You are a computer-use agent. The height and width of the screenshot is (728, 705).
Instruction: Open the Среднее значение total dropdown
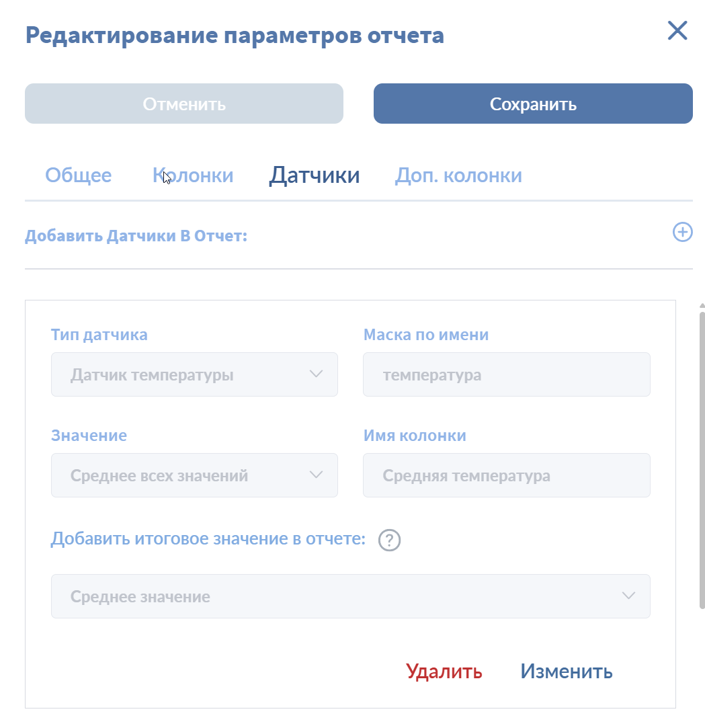click(350, 596)
